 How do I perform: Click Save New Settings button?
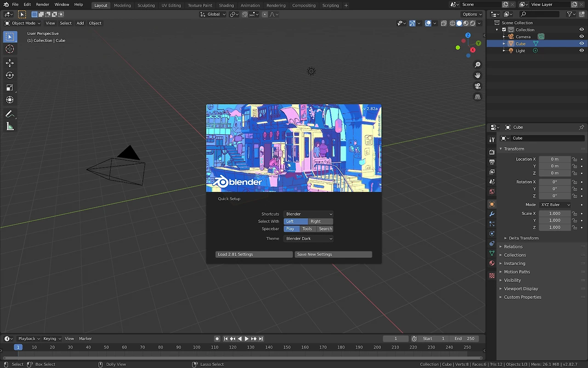tap(333, 254)
